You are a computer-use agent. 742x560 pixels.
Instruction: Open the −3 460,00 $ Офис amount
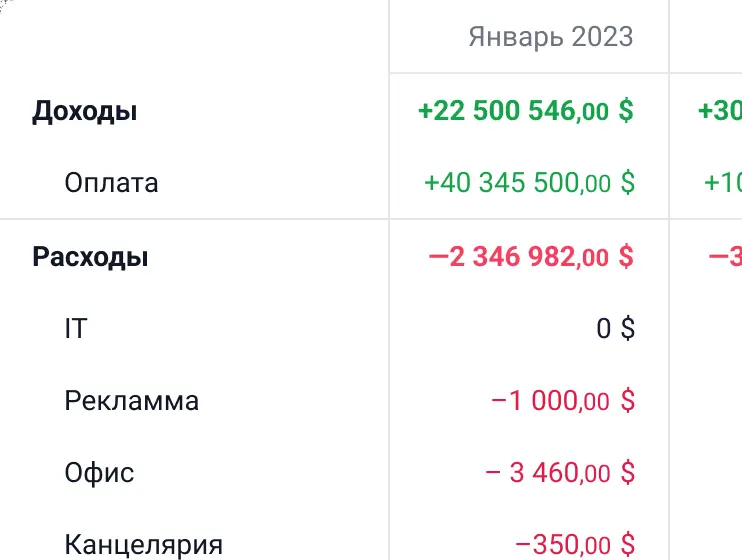pyautogui.click(x=560, y=473)
